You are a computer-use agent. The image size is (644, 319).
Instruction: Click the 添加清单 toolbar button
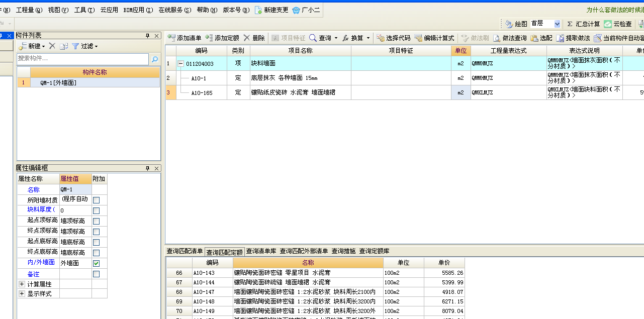pyautogui.click(x=185, y=38)
